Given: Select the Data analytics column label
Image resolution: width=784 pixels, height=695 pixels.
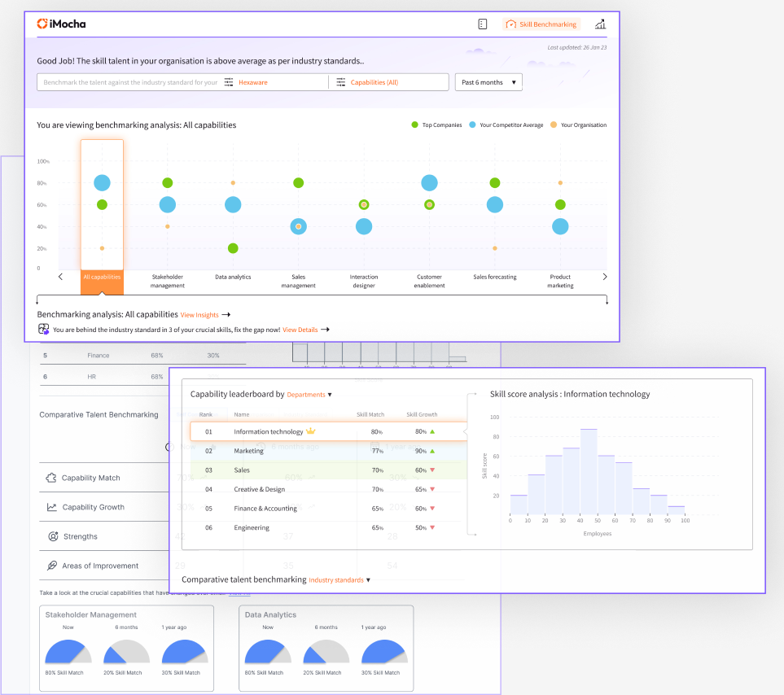Looking at the screenshot, I should point(233,277).
